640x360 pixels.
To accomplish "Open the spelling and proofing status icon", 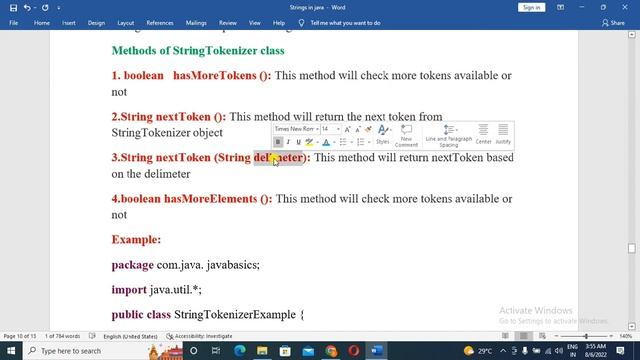I will 92,336.
